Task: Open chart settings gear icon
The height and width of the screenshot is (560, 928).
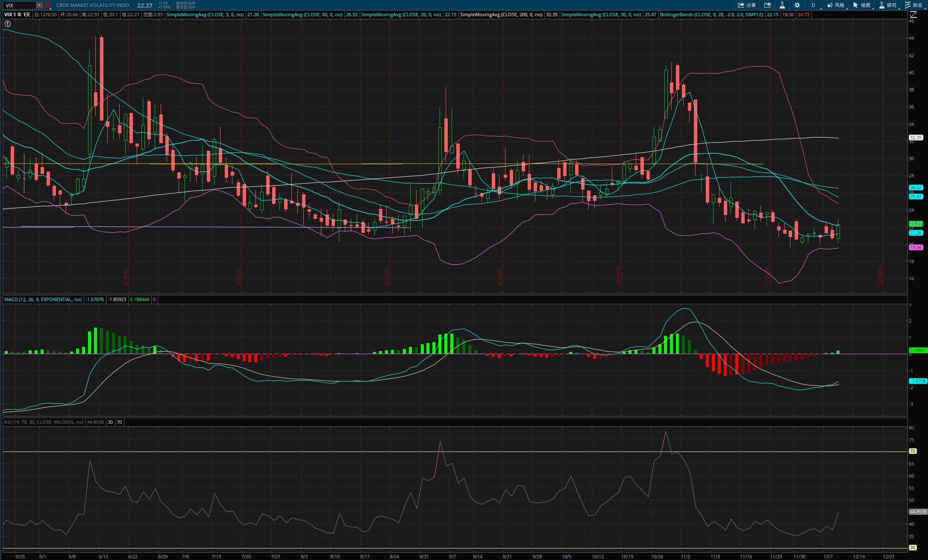Action: (x=797, y=5)
